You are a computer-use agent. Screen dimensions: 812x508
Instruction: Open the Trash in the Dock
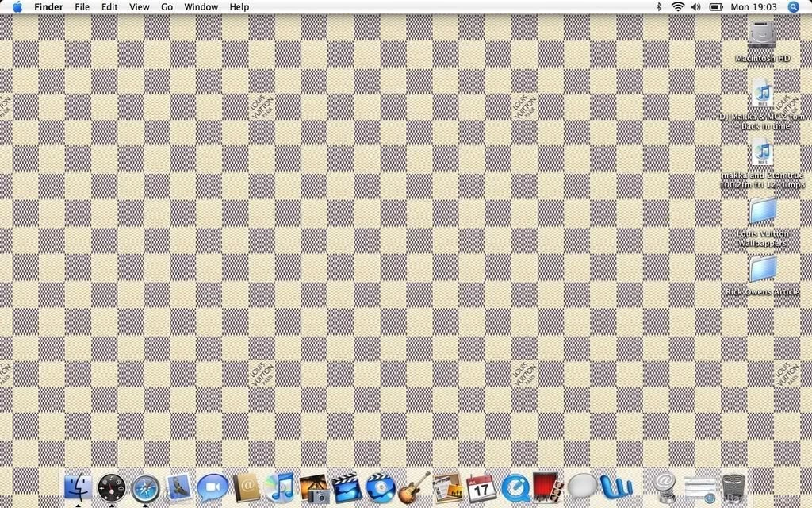[733, 488]
